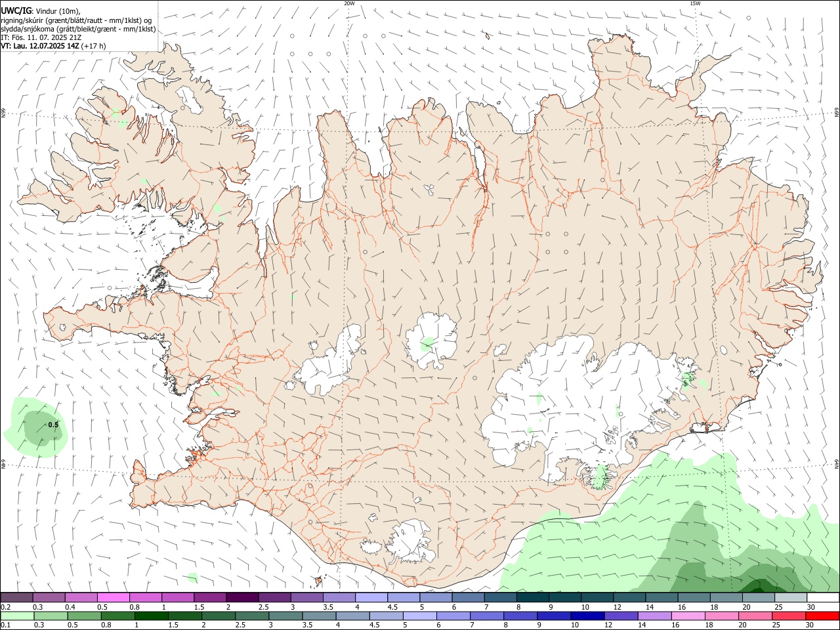840x630 pixels.
Task: Pick the 12–14 violet swatch in the rain legend
Action: (621, 616)
